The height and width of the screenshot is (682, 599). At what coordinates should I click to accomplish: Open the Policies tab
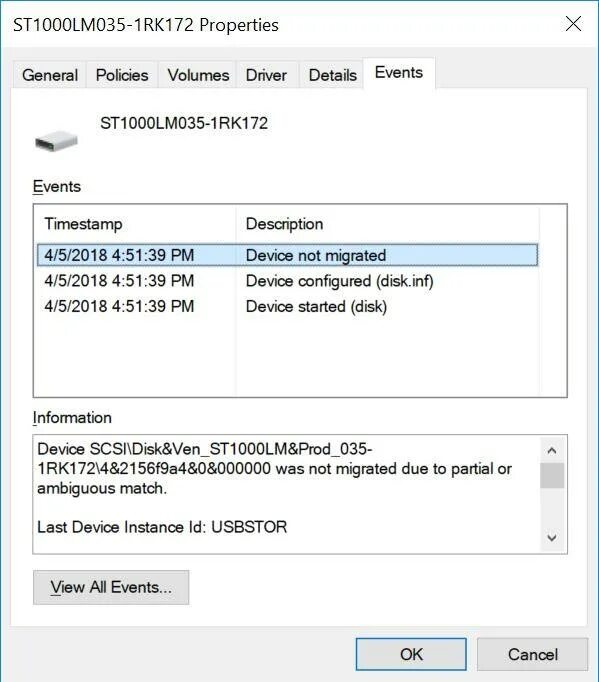(x=122, y=75)
